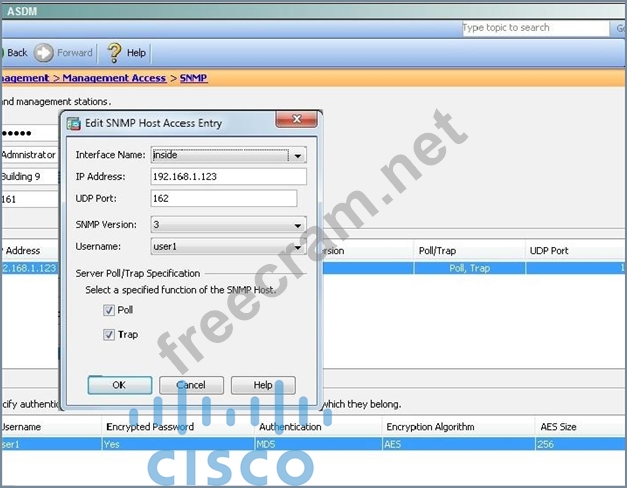This screenshot has width=627, height=488.
Task: Uncheck the Poll checkbox
Action: (x=109, y=311)
